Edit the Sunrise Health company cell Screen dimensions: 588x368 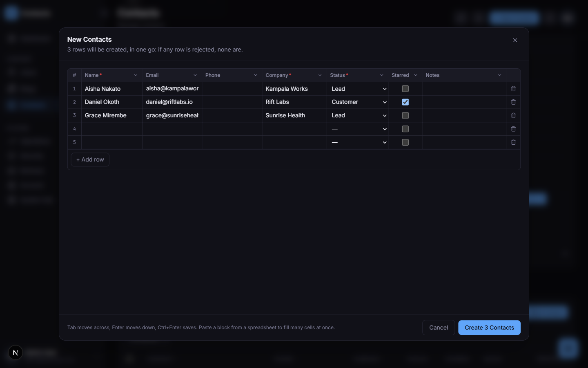tap(294, 116)
